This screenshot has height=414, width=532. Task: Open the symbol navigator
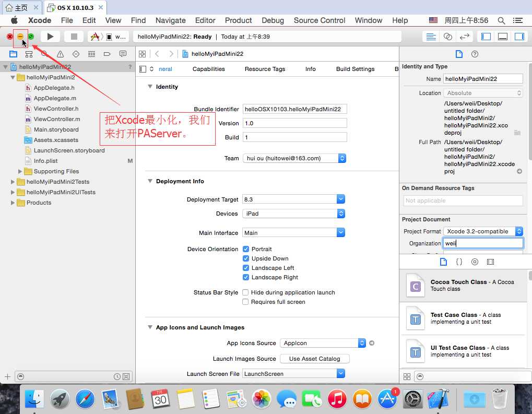point(29,54)
